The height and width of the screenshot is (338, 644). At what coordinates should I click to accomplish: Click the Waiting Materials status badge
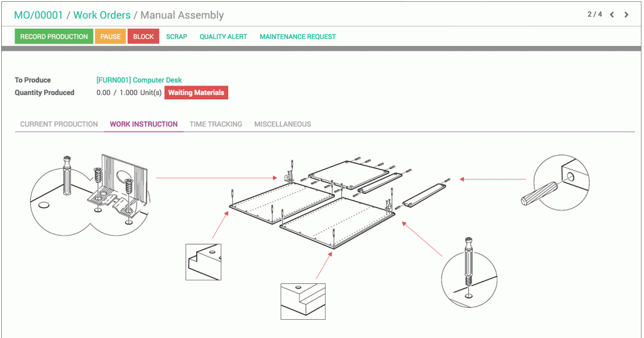tap(196, 93)
